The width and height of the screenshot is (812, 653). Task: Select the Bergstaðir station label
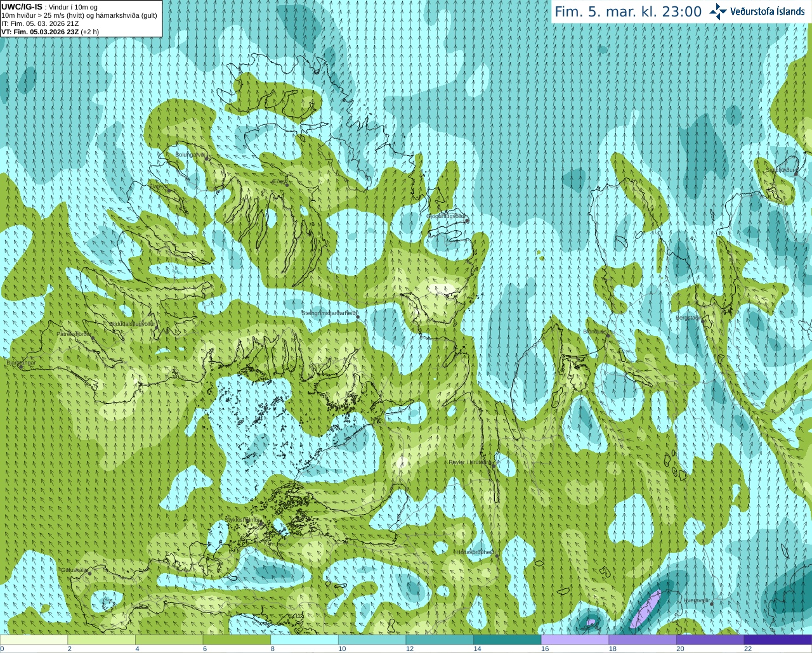pyautogui.click(x=689, y=318)
